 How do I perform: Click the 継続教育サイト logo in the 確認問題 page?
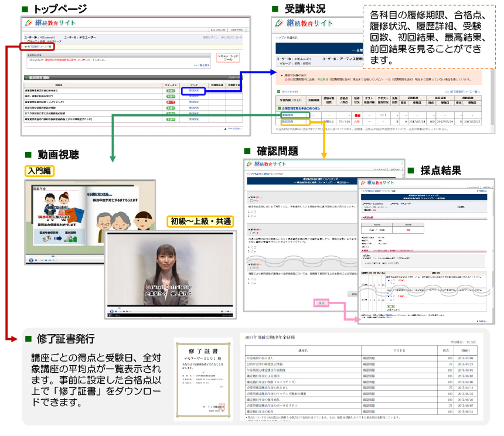[266, 164]
